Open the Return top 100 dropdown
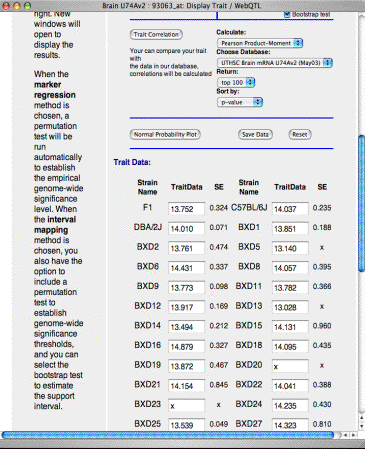 (236, 82)
